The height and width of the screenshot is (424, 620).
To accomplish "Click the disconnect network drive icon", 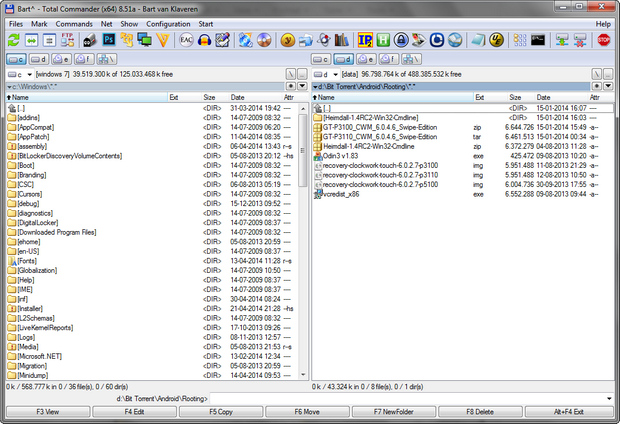I will point(580,40).
